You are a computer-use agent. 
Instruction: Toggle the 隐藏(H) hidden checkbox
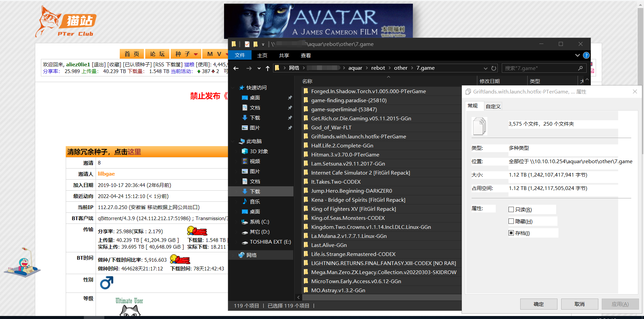[x=511, y=221]
